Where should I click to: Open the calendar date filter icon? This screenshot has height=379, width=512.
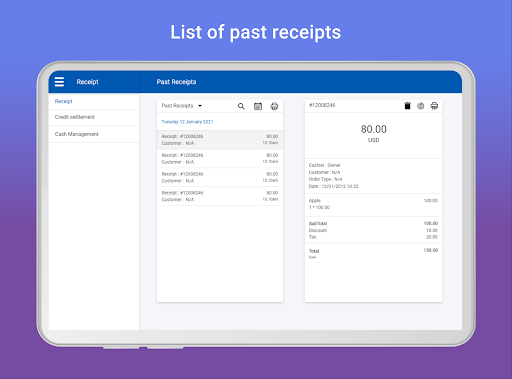(258, 106)
